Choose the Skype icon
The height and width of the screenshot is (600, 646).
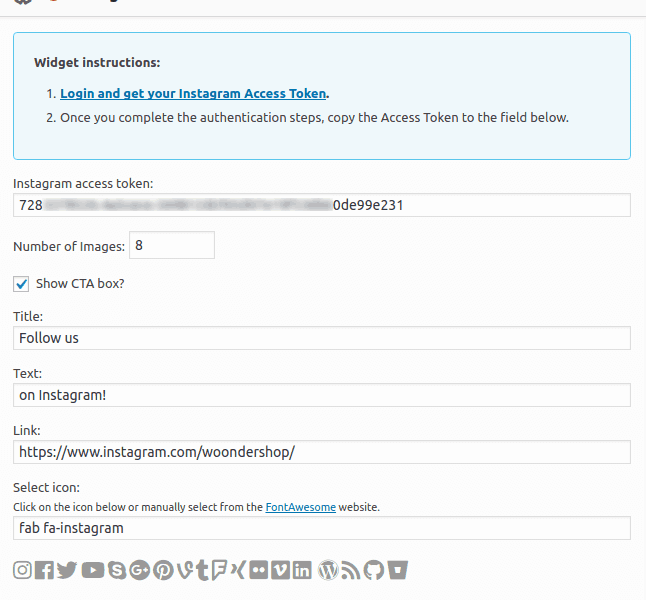[116, 570]
